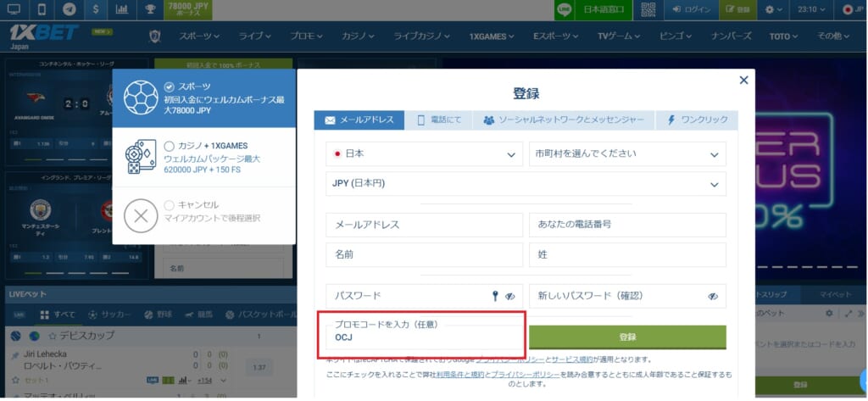
Task: Click the 名前 first name field
Action: coord(424,255)
